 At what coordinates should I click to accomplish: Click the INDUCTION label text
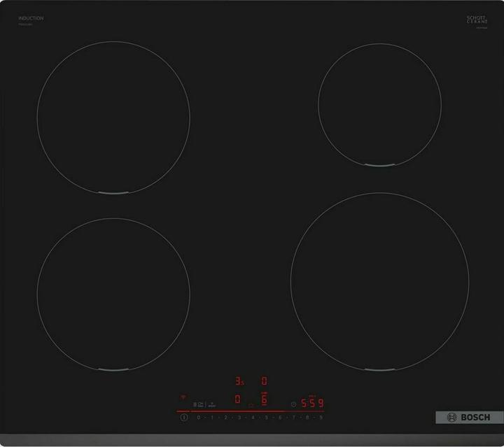(31, 18)
